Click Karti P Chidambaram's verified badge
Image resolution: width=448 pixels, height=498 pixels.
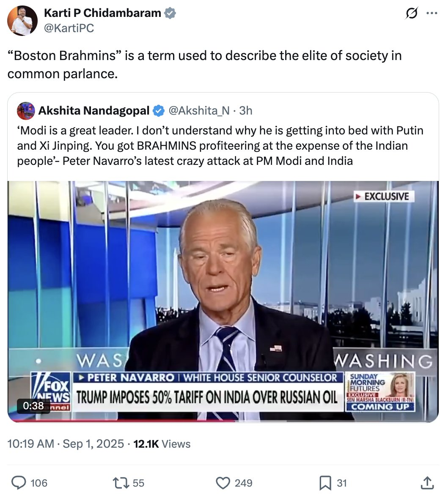click(170, 13)
